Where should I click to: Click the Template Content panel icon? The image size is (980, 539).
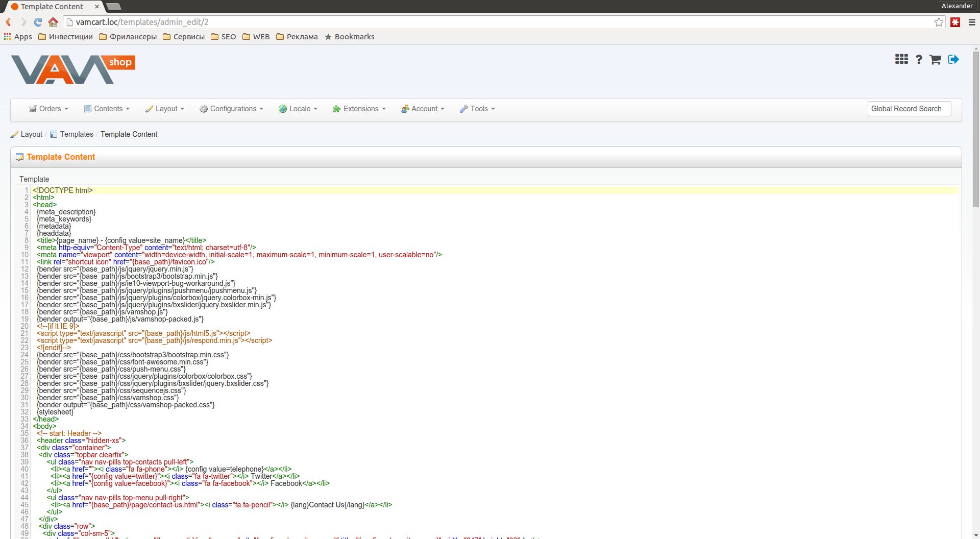coord(19,157)
